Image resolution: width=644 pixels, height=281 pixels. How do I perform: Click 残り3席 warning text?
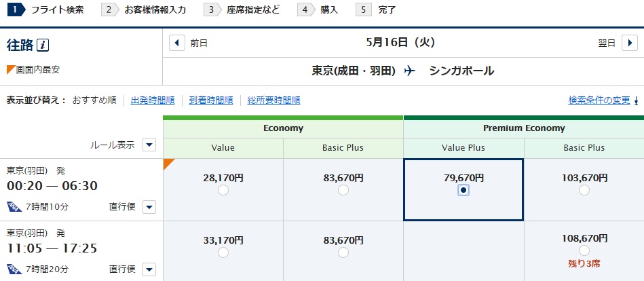coord(584,264)
